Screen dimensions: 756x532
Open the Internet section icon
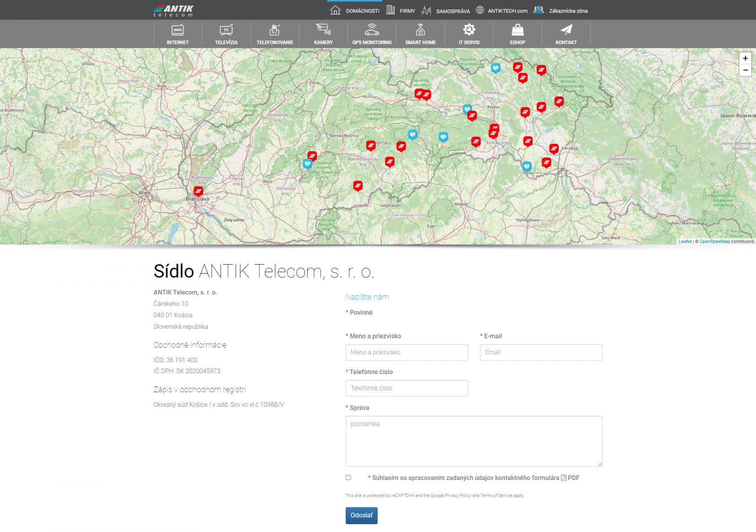click(178, 30)
